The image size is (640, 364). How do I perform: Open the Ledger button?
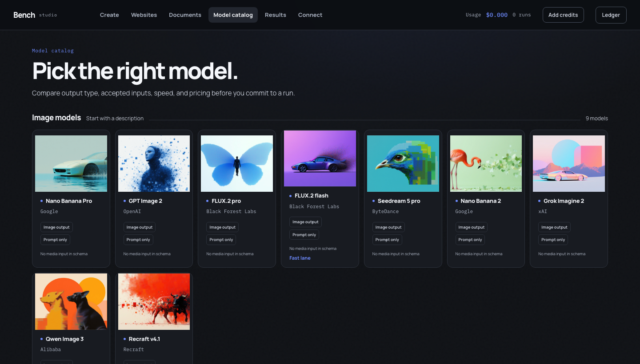(611, 15)
